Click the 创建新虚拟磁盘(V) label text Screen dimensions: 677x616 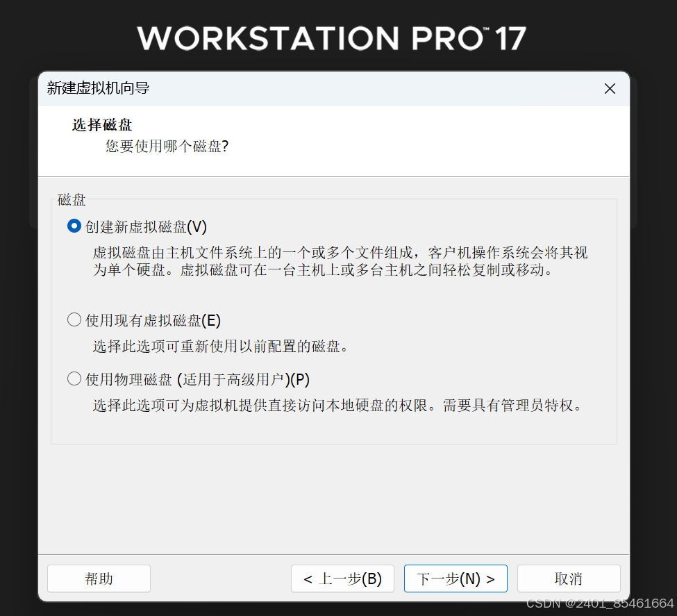tap(146, 226)
